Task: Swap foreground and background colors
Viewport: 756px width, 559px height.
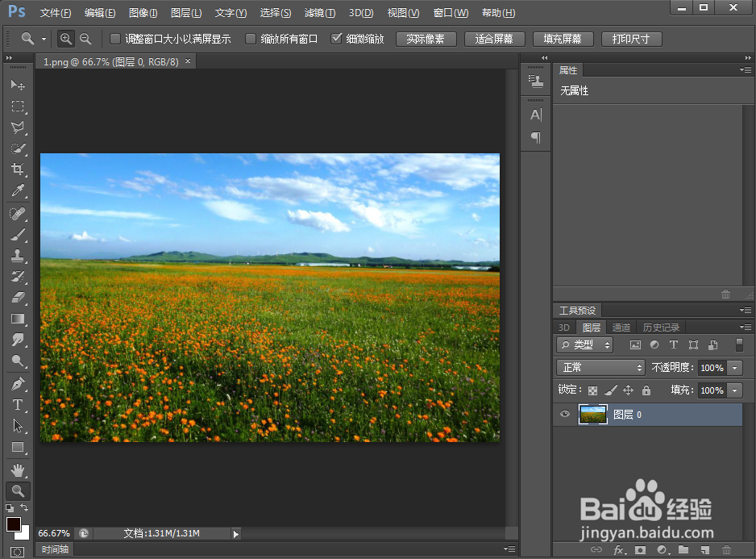Action: [x=25, y=507]
